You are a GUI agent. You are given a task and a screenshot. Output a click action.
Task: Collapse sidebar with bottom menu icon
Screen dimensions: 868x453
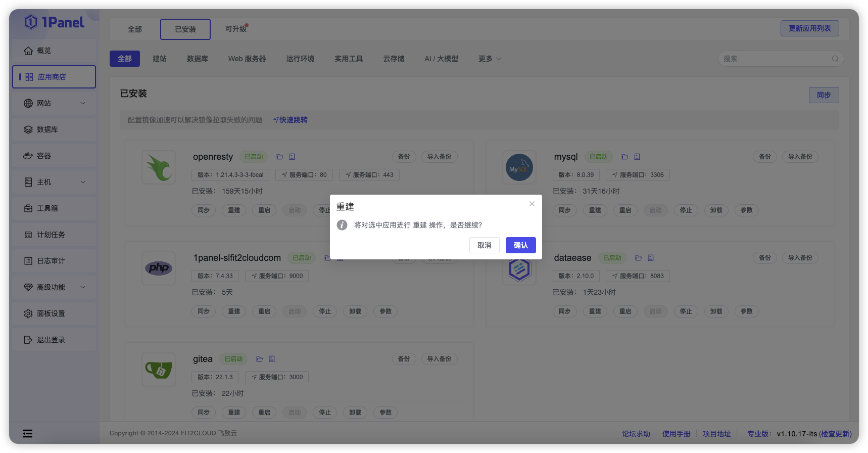tap(27, 433)
